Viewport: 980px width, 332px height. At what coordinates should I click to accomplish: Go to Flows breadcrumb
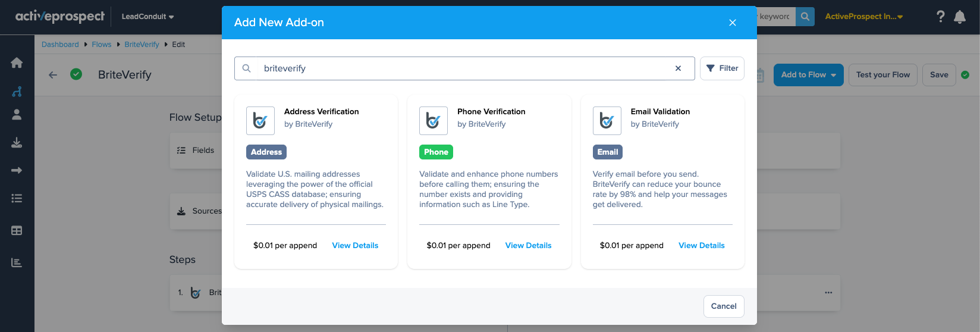pos(102,45)
